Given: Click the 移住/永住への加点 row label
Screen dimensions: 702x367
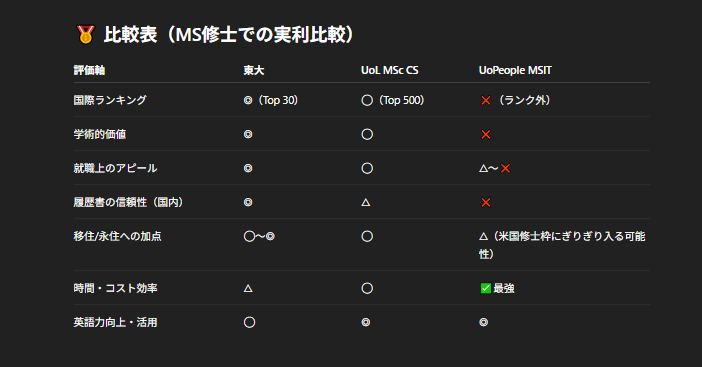Looking at the screenshot, I should [x=117, y=236].
